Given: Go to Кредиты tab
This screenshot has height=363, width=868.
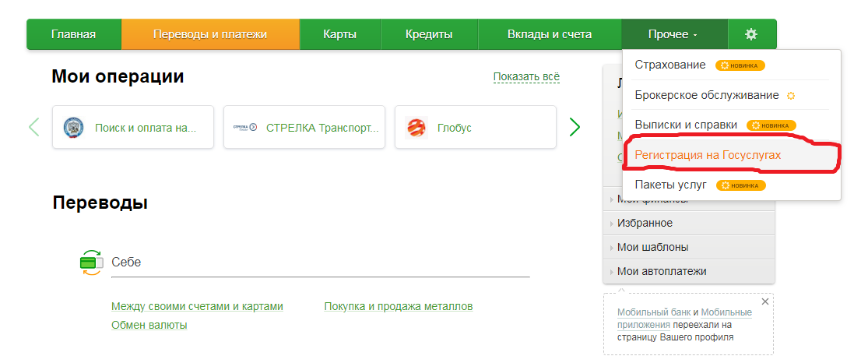Looking at the screenshot, I should [429, 34].
